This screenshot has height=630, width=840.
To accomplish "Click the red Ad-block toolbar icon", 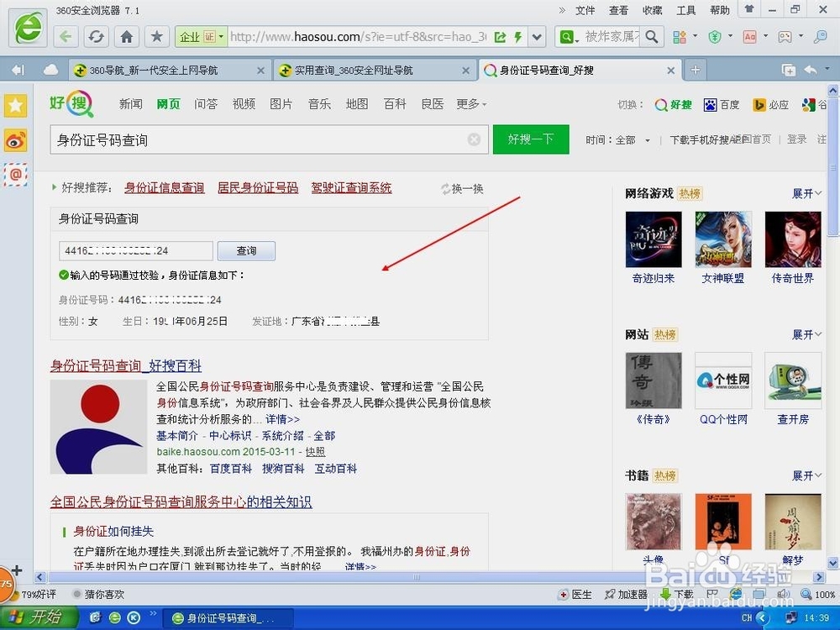I will click(x=749, y=36).
